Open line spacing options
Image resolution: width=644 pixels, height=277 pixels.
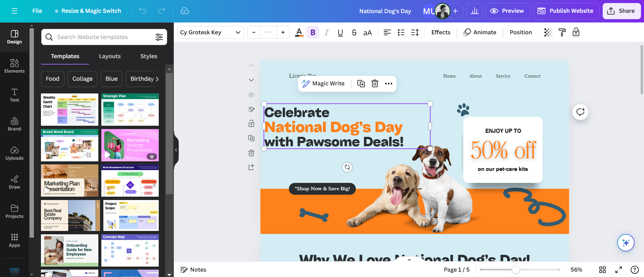(x=415, y=32)
